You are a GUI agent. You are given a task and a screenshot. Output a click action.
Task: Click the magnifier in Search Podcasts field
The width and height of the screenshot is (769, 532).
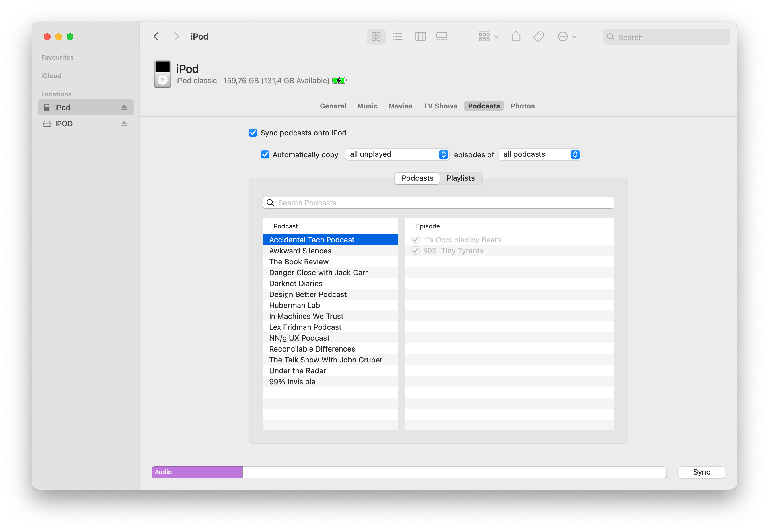(270, 203)
